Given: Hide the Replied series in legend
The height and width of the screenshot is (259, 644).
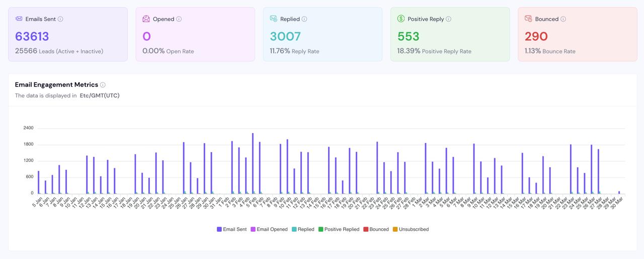Looking at the screenshot, I should click(302, 229).
